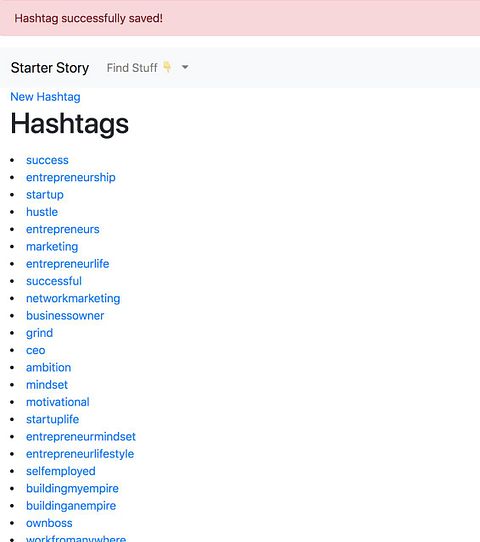Open the mindset hashtag
The width and height of the screenshot is (480, 542).
[47, 385]
